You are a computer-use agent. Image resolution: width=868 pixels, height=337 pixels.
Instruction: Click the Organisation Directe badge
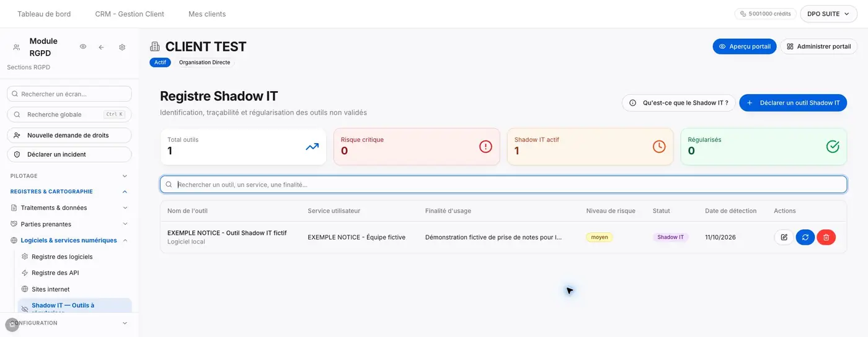pyautogui.click(x=205, y=63)
